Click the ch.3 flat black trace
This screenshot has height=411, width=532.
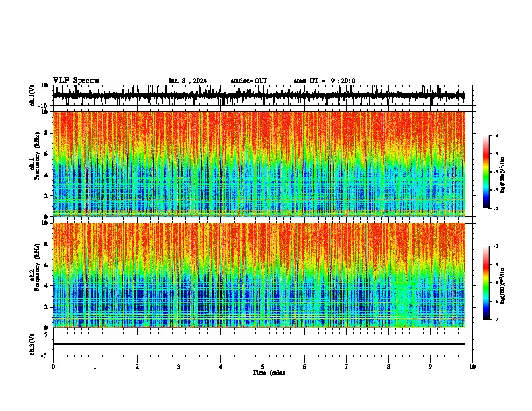click(x=259, y=344)
